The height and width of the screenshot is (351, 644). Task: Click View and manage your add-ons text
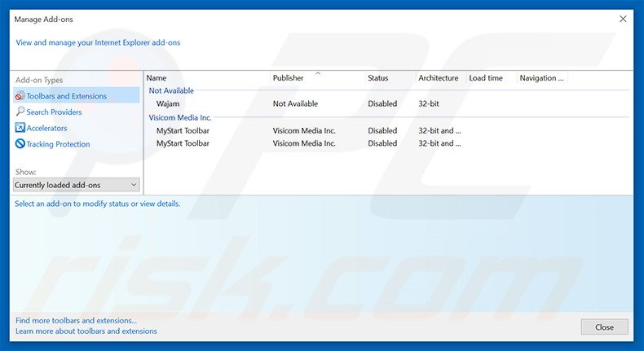pyautogui.click(x=98, y=42)
